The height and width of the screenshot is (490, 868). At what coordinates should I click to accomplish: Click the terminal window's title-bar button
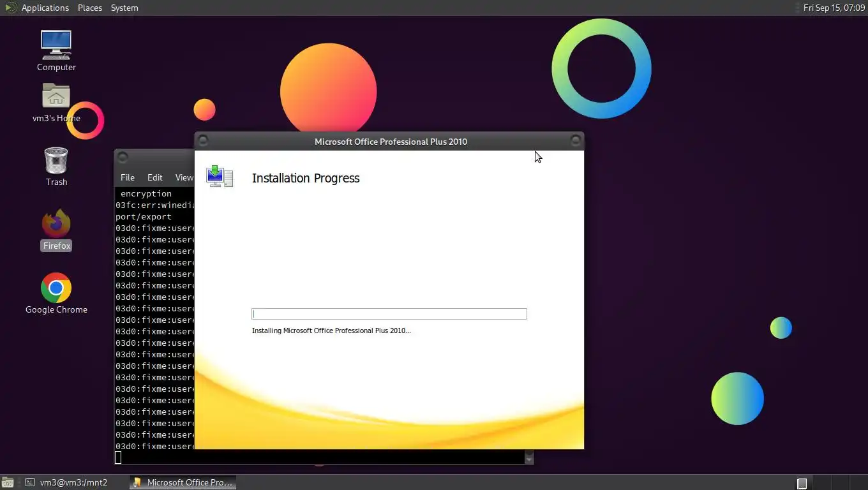pyautogui.click(x=123, y=157)
